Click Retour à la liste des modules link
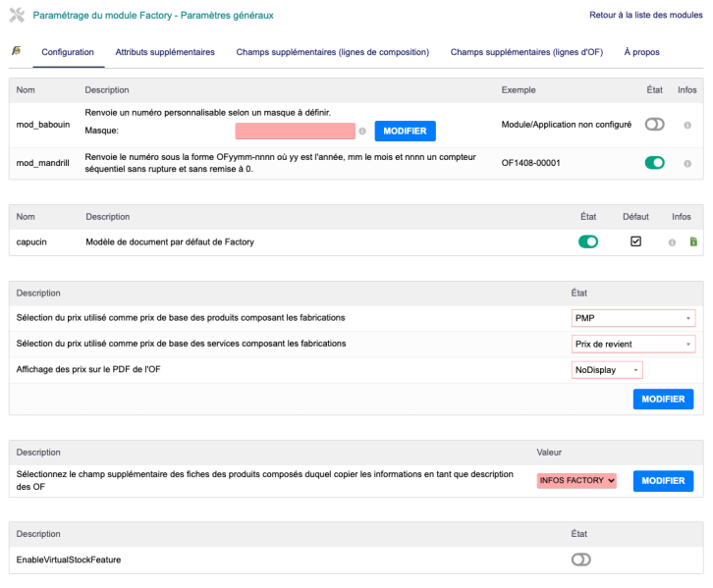713x588 pixels. (x=645, y=16)
